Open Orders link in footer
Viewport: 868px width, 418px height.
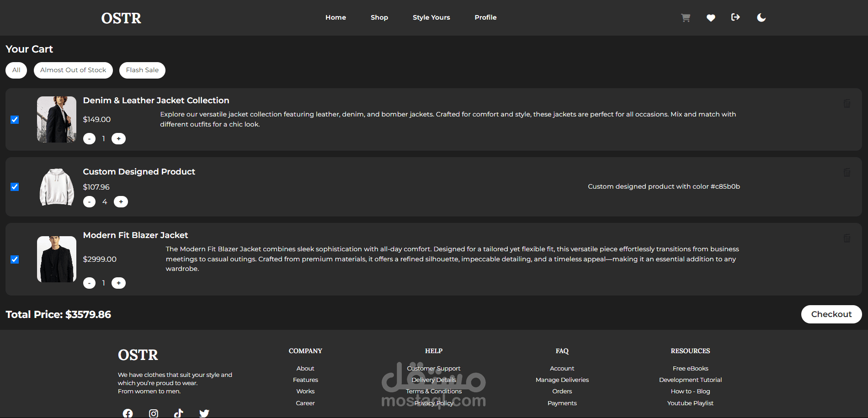pyautogui.click(x=562, y=392)
